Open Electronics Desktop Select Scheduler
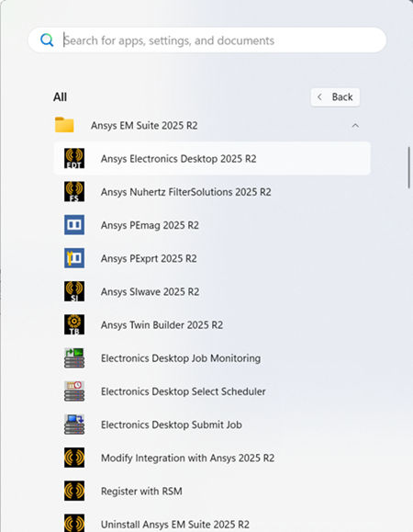The width and height of the screenshot is (413, 532). point(212,391)
